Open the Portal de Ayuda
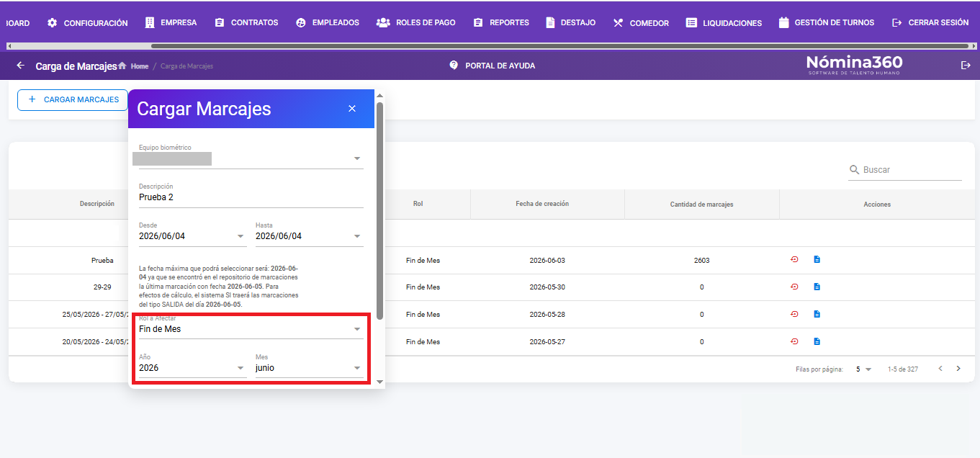The height and width of the screenshot is (458, 980). coord(492,66)
